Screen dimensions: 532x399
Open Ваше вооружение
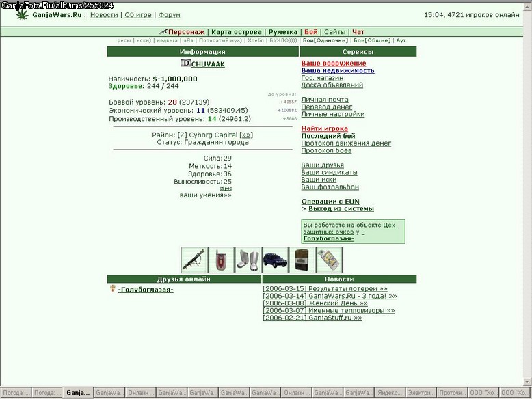tap(334, 63)
